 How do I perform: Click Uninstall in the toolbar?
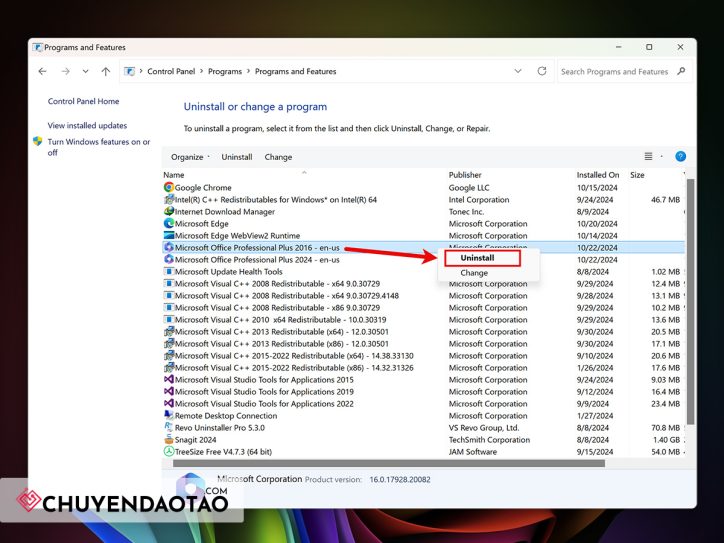point(237,157)
